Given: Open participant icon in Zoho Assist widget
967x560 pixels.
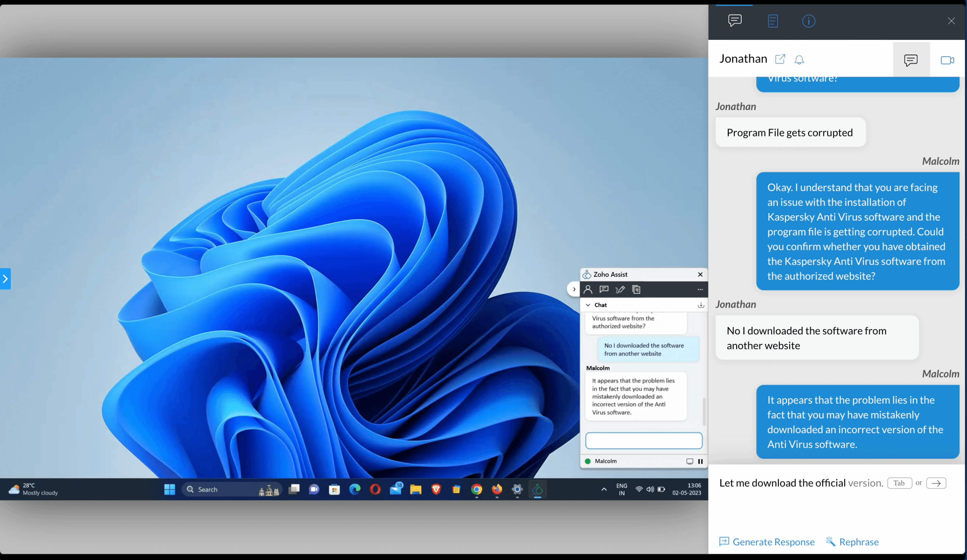Looking at the screenshot, I should 588,289.
